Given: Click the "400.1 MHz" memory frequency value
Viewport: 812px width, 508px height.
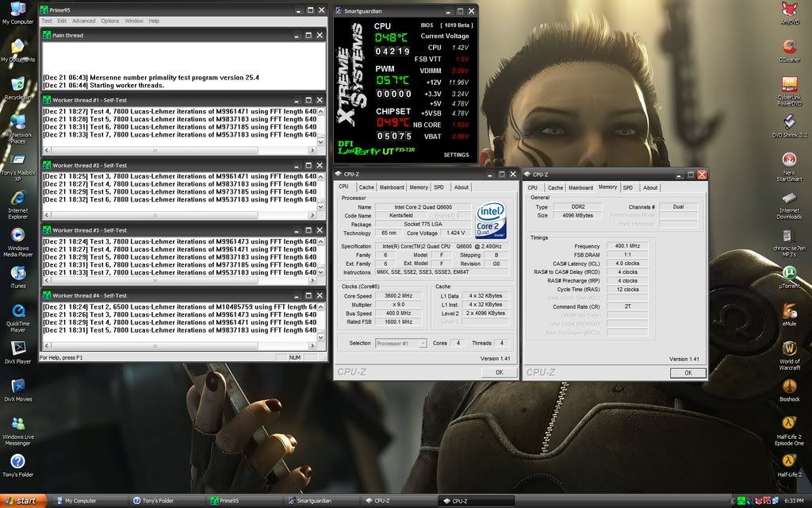Looking at the screenshot, I should [627, 246].
